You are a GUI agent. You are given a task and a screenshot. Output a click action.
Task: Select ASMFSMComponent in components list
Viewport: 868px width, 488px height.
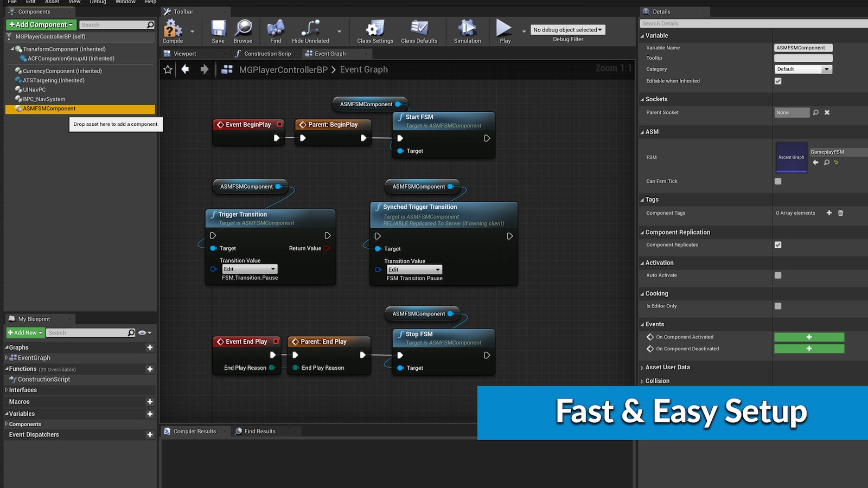pos(80,108)
